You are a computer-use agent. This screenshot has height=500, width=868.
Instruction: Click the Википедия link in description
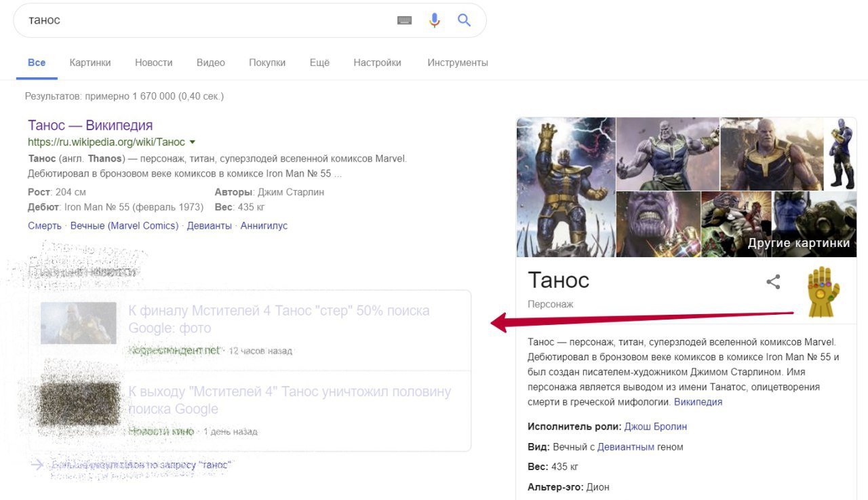pos(698,402)
